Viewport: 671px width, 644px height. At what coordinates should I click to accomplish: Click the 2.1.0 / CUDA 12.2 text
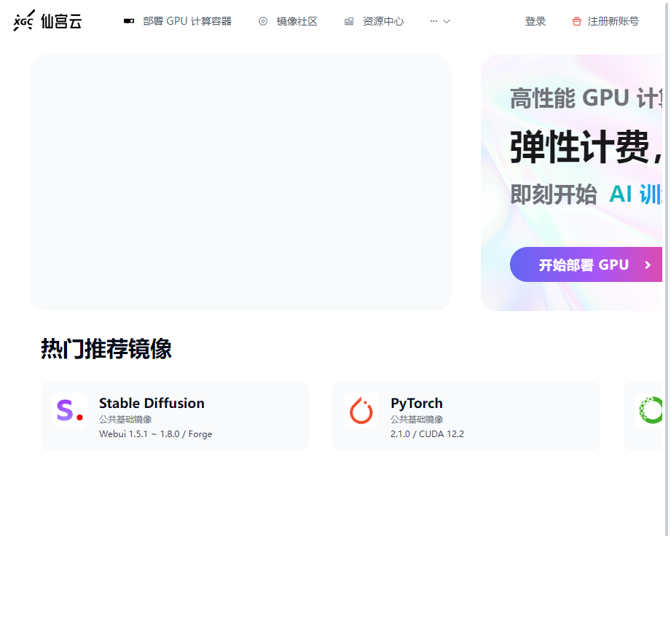[x=427, y=434]
